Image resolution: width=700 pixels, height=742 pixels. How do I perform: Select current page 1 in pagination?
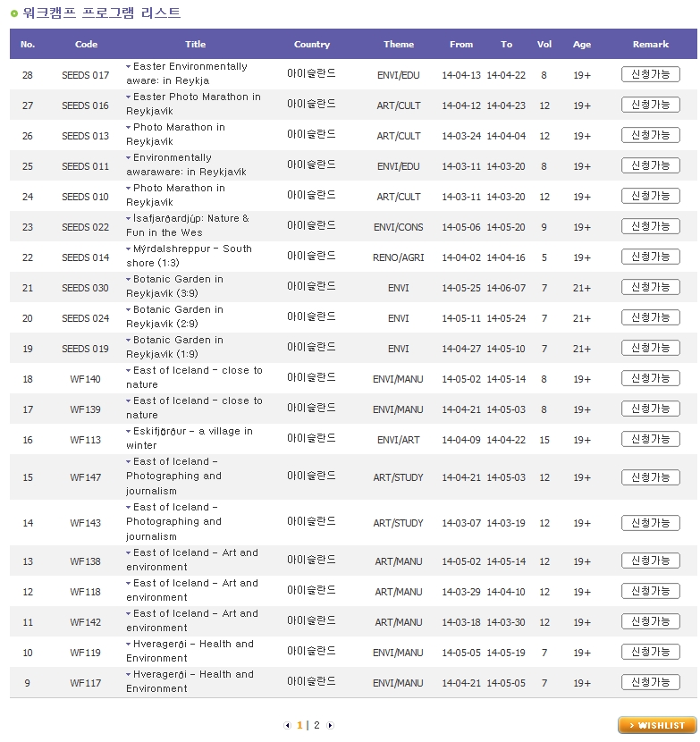pos(300,726)
